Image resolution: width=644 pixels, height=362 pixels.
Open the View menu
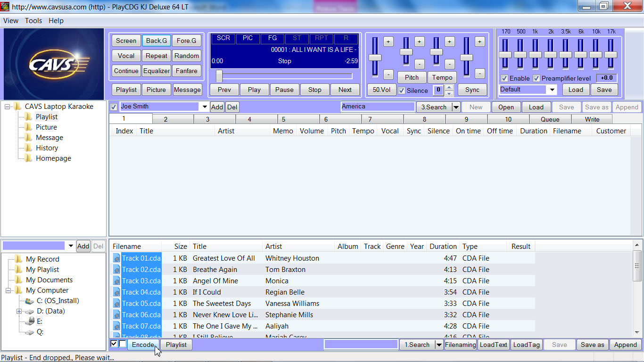click(x=11, y=21)
